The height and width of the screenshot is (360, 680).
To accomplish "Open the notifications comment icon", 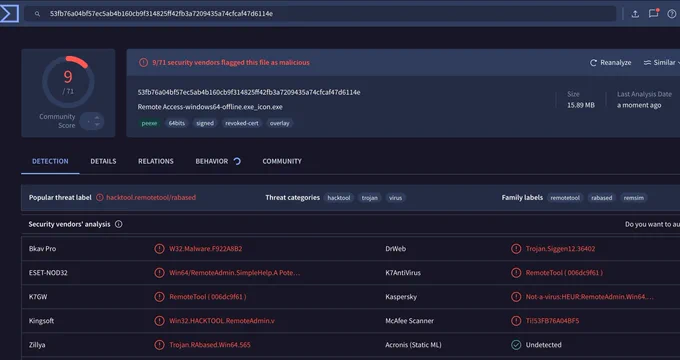I will point(654,13).
